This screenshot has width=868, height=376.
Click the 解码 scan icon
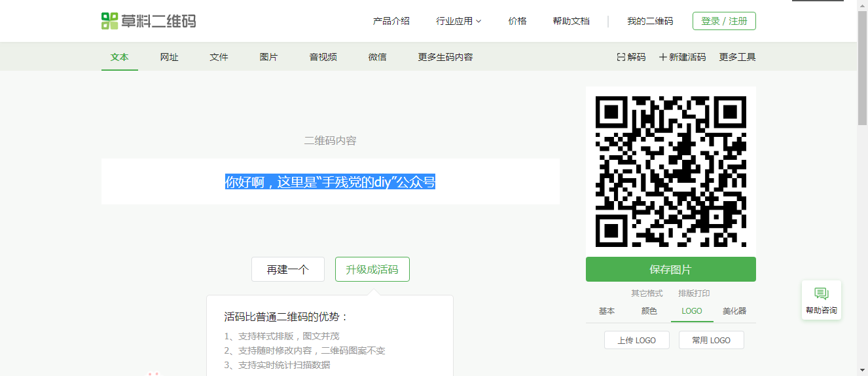click(x=621, y=57)
